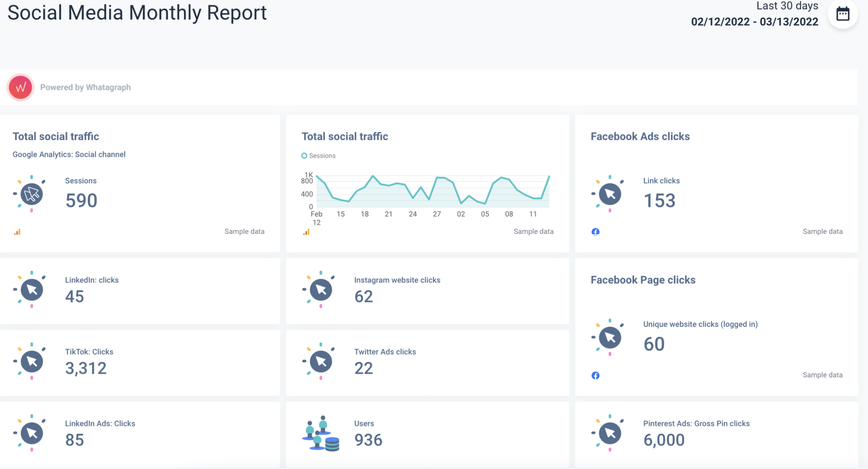Image resolution: width=868 pixels, height=469 pixels.
Task: Select the 02/12/2022 - 03/13/2022 date range
Action: (754, 22)
